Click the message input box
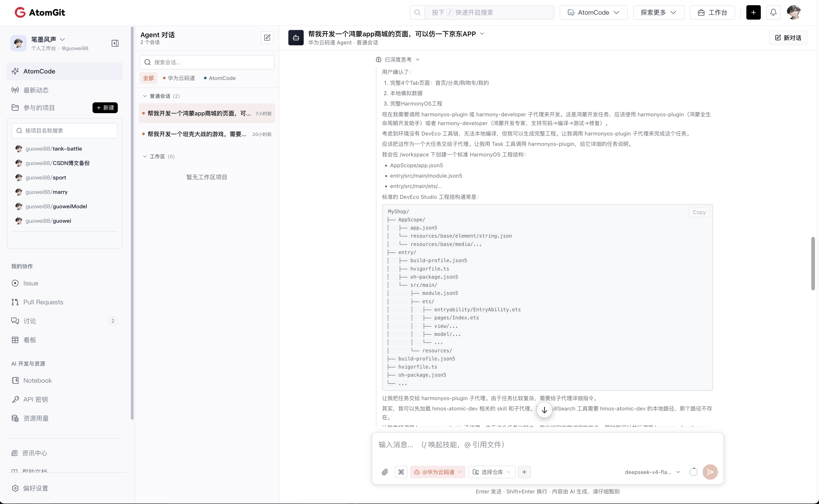 (x=547, y=445)
